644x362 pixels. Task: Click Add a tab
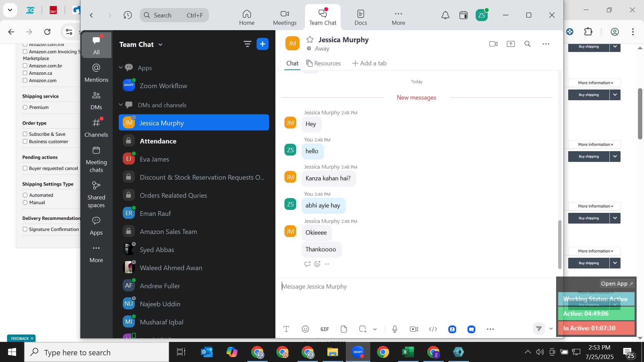click(369, 63)
